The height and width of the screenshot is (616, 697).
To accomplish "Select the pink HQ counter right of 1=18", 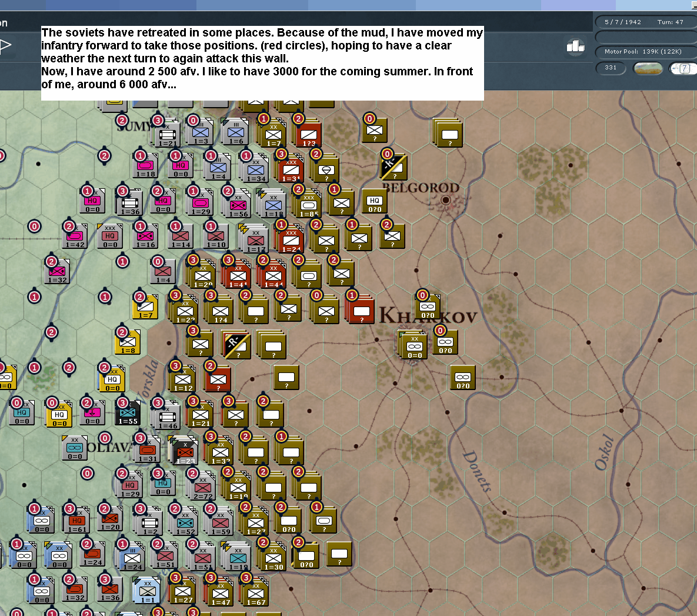I will click(181, 165).
